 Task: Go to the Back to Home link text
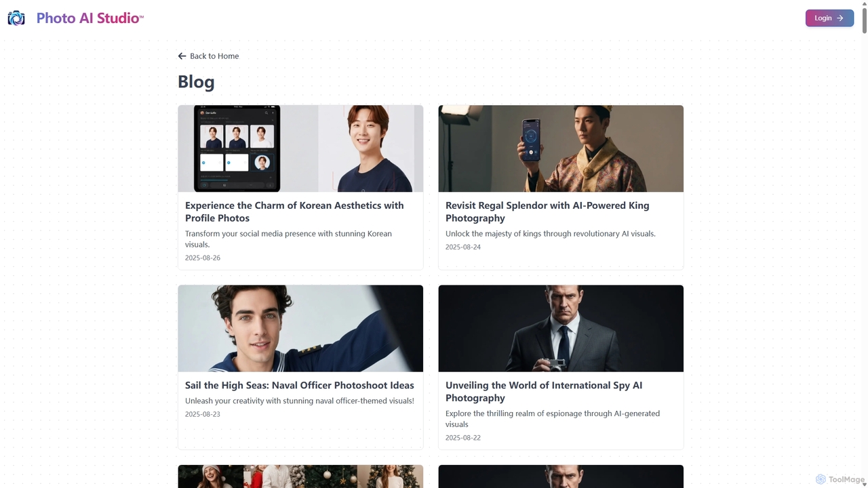pos(214,56)
